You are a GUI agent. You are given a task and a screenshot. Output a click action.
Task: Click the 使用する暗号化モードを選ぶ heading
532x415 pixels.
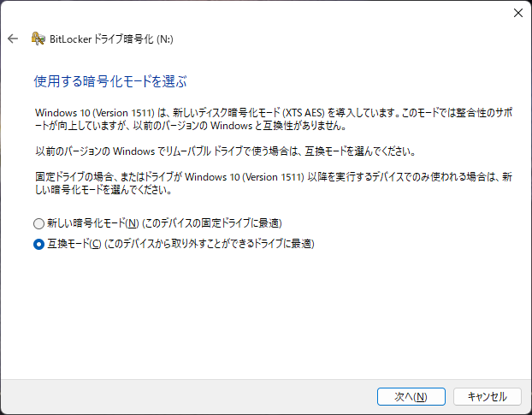(109, 82)
